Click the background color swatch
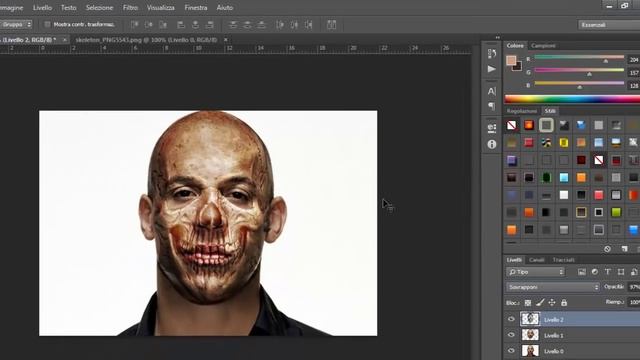640x360 pixels. 517,66
